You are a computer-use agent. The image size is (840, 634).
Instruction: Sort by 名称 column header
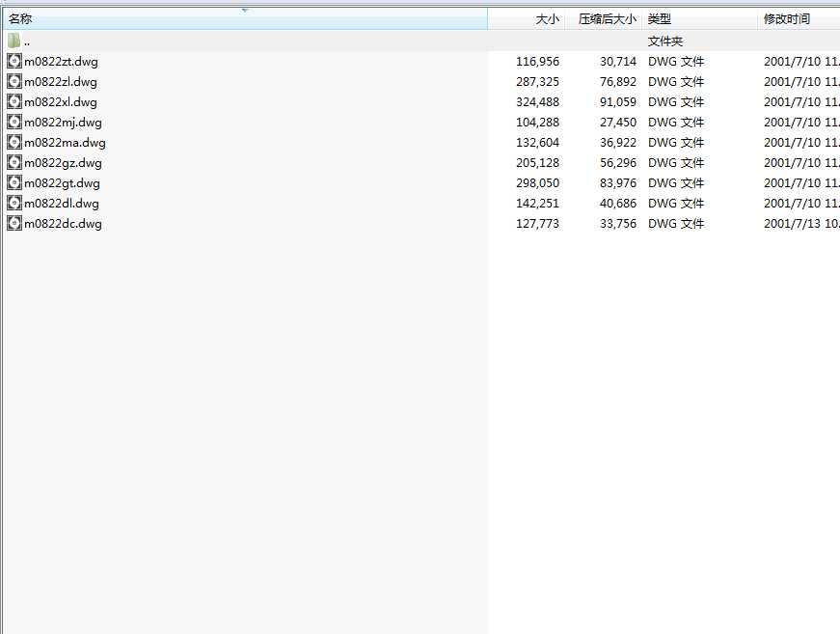pyautogui.click(x=245, y=18)
